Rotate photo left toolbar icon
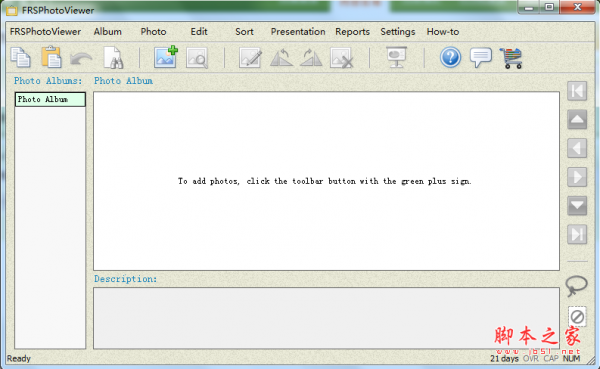The width and height of the screenshot is (600, 369). point(281,58)
